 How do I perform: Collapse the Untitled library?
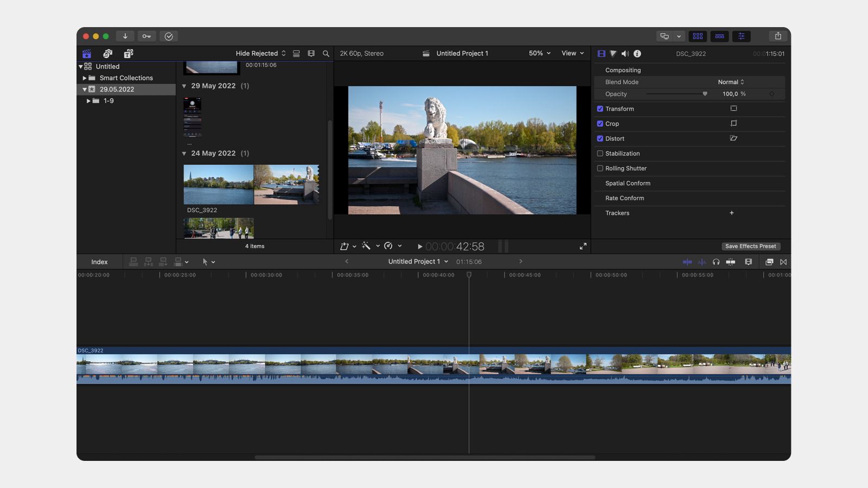(x=81, y=67)
